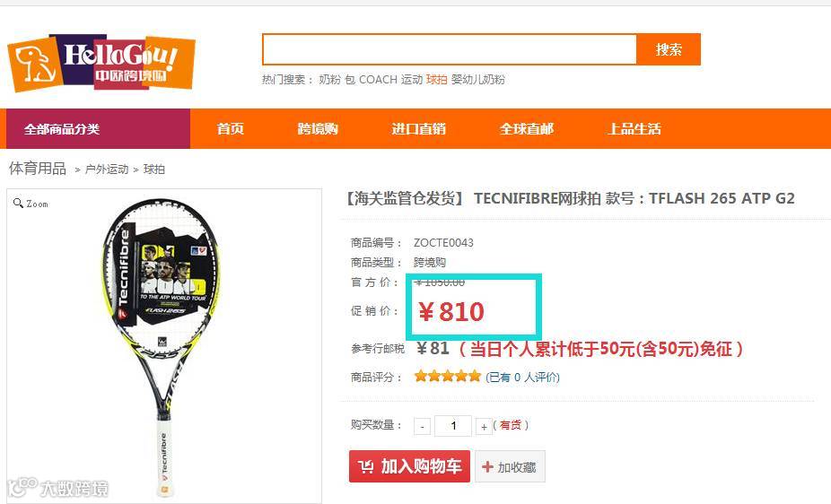Select the 全球直邮 nav item
Image resolution: width=831 pixels, height=504 pixels.
(526, 128)
